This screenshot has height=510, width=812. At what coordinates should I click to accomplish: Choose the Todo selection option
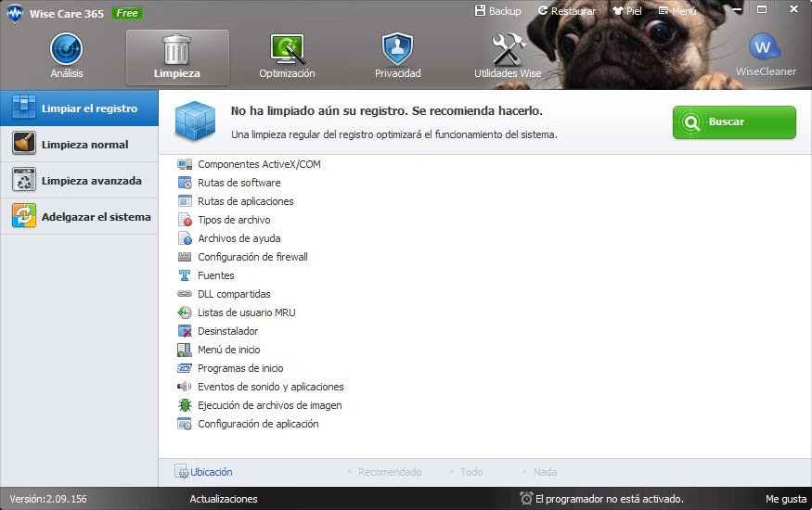pyautogui.click(x=471, y=472)
